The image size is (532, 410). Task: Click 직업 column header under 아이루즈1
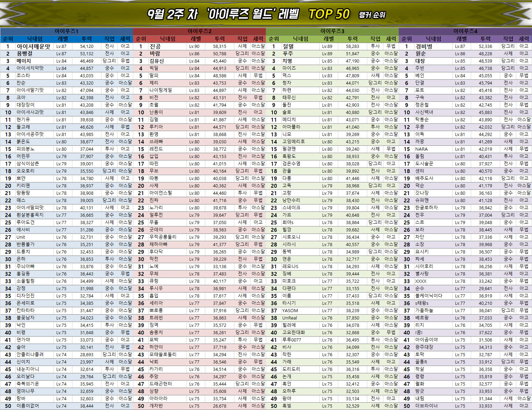pyautogui.click(x=109, y=39)
